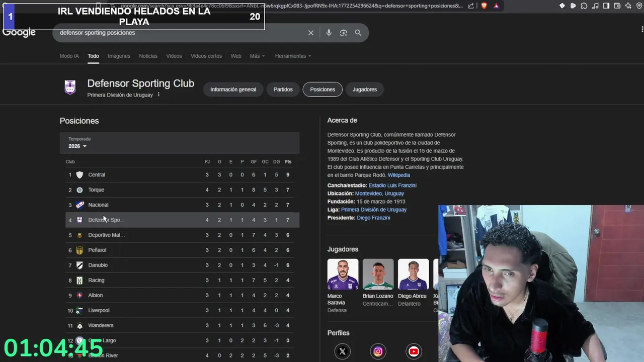The height and width of the screenshot is (362, 644).
Task: Click the DG column header
Action: click(276, 162)
